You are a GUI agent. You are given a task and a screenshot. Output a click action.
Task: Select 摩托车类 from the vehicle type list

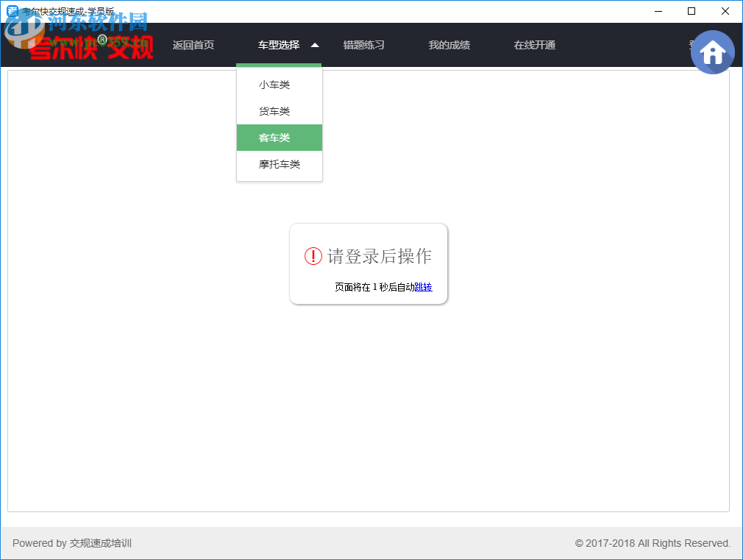[279, 165]
